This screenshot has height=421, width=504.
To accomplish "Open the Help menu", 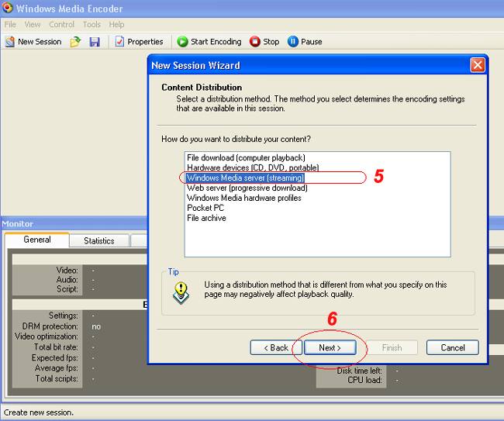I will point(116,25).
